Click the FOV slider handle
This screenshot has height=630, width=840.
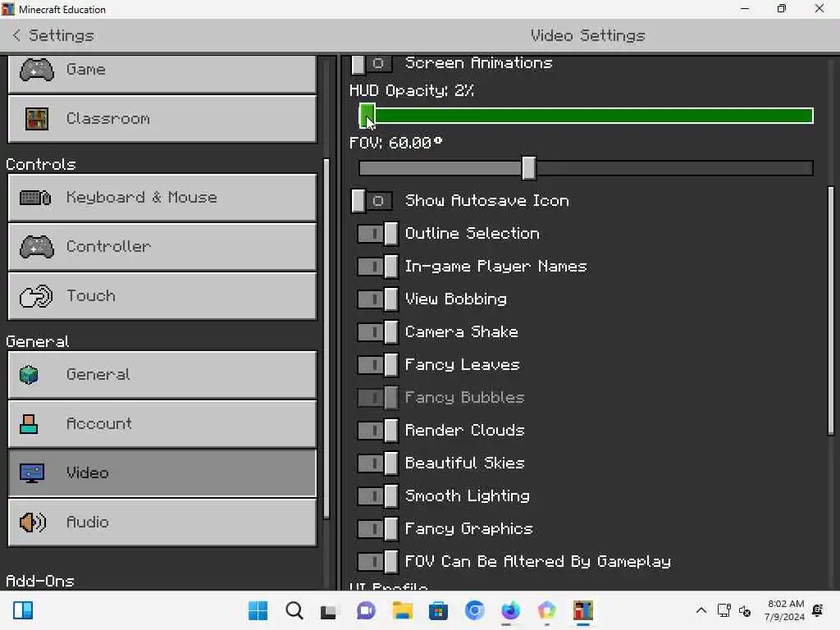(529, 168)
